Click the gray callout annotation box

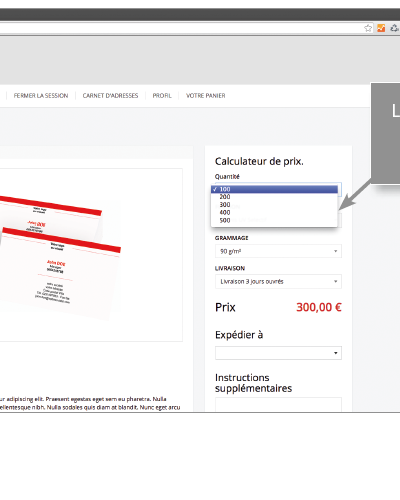[x=386, y=133]
